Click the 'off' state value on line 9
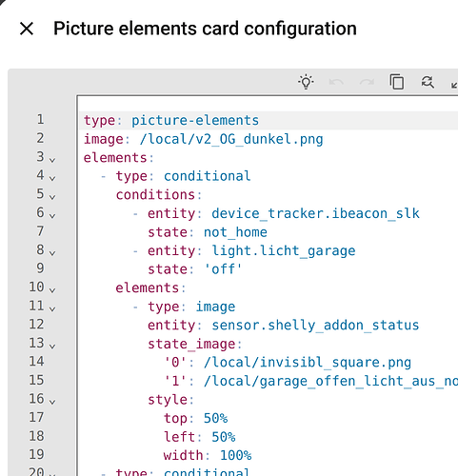458x476 pixels. pos(223,269)
